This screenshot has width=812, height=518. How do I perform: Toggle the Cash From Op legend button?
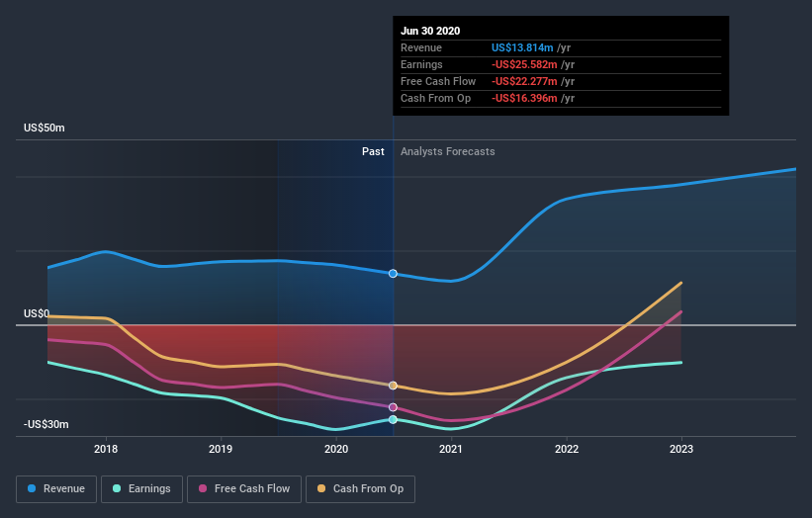360,489
